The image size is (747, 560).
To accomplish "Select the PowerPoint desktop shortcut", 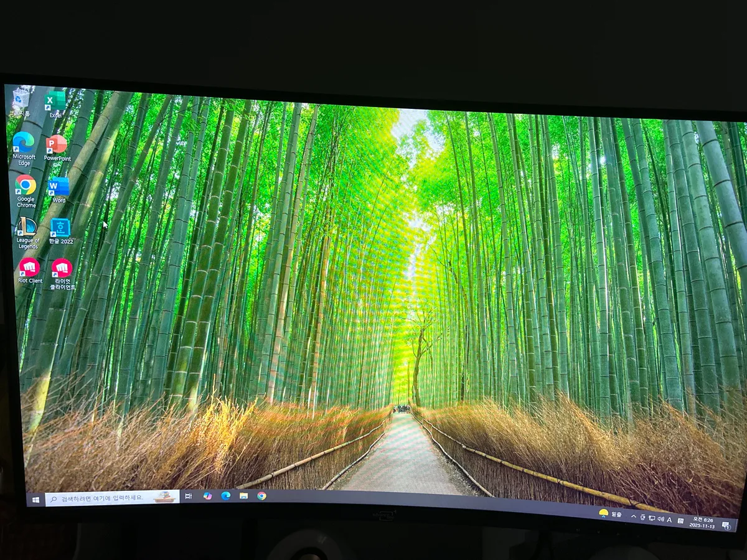I will pos(57,148).
